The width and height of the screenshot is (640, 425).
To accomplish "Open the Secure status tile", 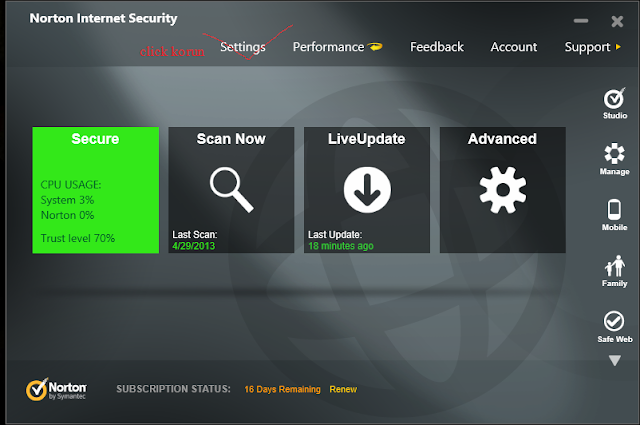I will (96, 190).
